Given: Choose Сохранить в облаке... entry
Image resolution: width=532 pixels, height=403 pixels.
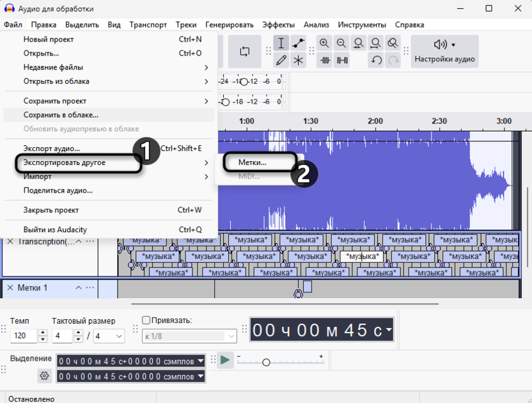Looking at the screenshot, I should click(109, 115).
